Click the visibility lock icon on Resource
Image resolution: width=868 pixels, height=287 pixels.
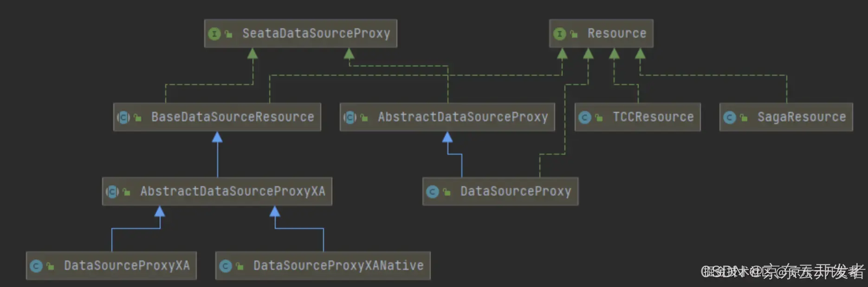(574, 34)
